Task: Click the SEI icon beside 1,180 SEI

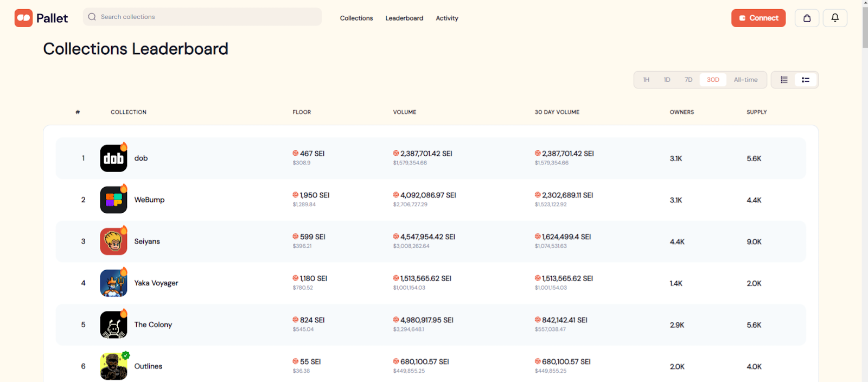Action: click(x=296, y=278)
